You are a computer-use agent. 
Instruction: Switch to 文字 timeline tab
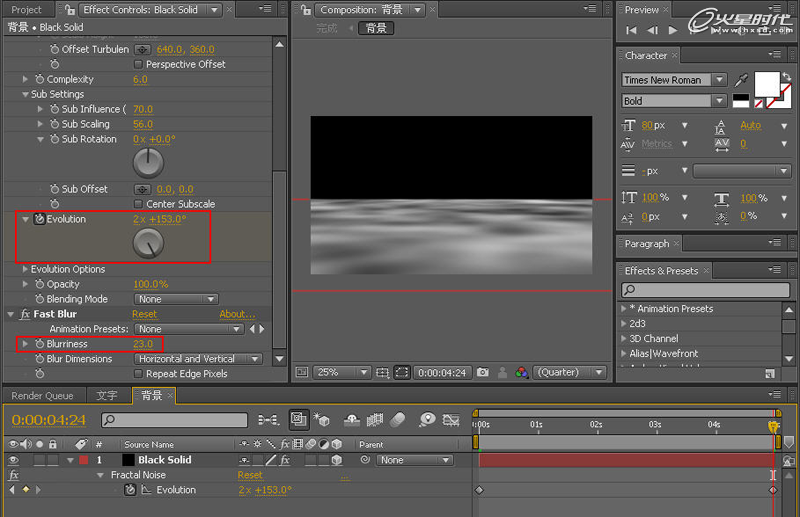[x=107, y=396]
